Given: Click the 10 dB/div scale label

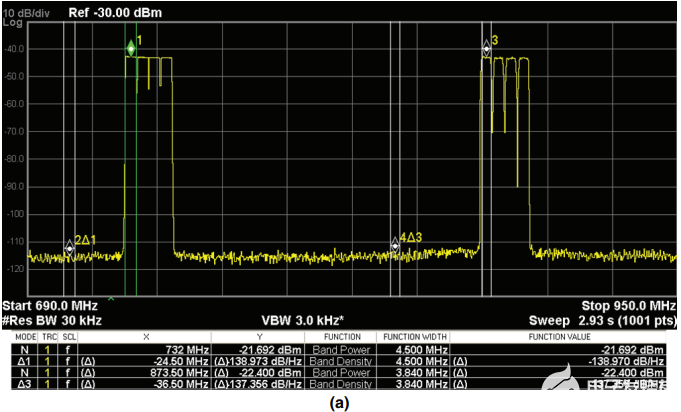Looking at the screenshot, I should (26, 13).
